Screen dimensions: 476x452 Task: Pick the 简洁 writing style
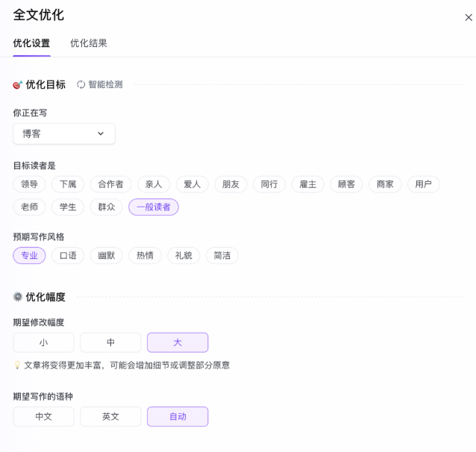pyautogui.click(x=222, y=256)
